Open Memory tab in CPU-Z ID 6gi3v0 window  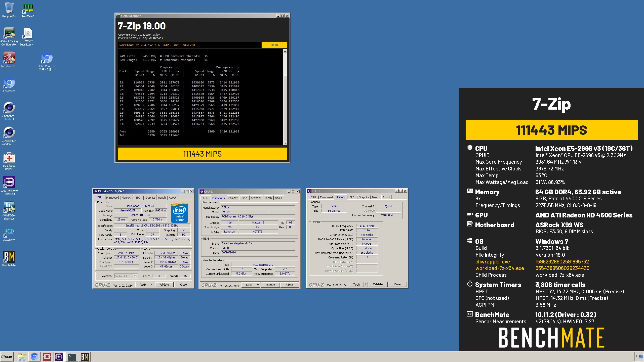point(127,198)
